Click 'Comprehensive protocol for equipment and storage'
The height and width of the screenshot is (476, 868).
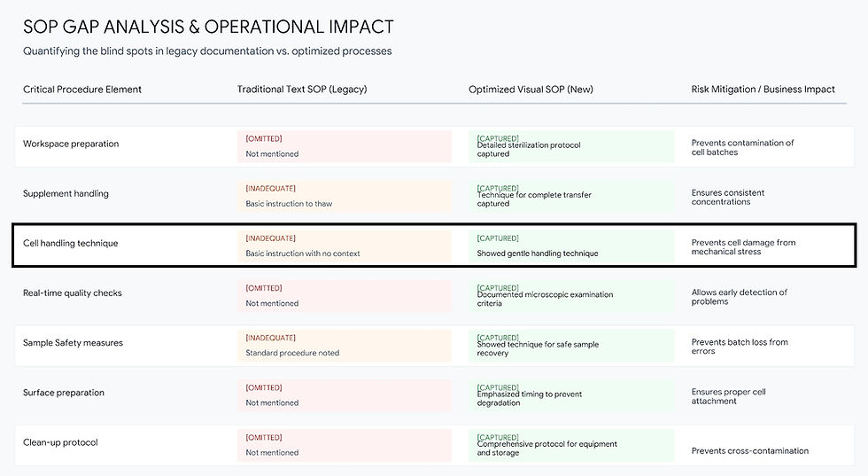pos(547,449)
